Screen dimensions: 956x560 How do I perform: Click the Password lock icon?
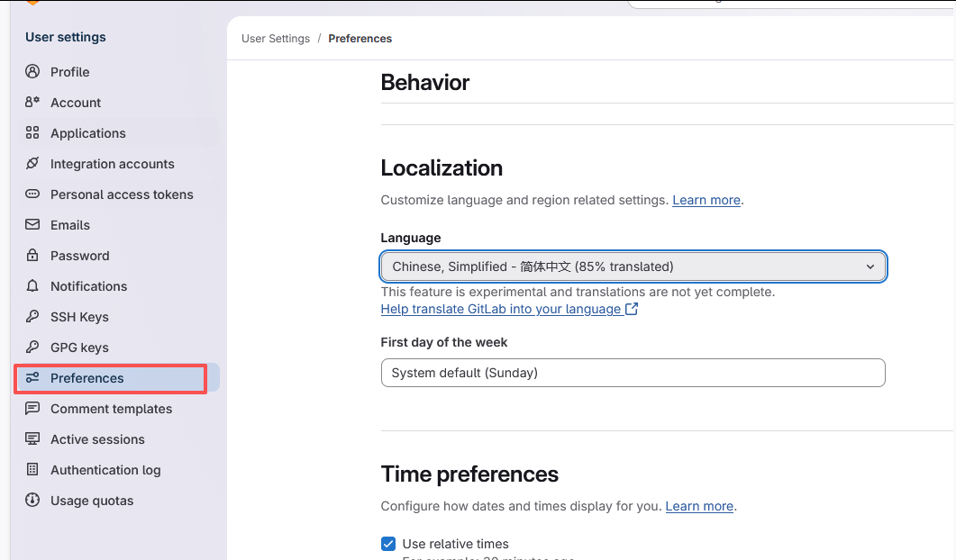[x=32, y=255]
